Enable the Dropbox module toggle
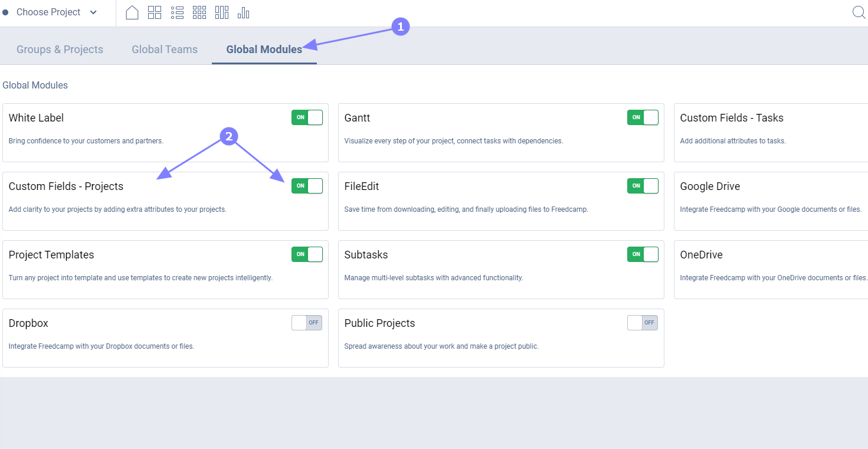 click(x=307, y=323)
